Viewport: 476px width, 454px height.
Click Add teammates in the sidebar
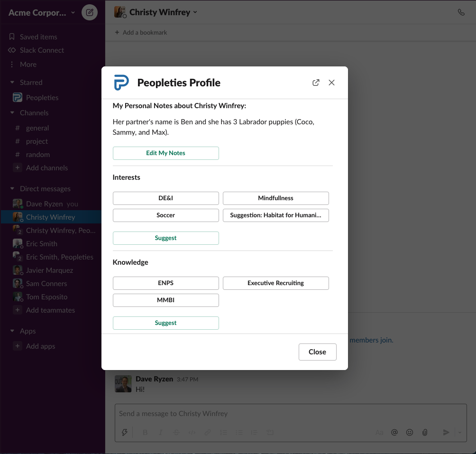(x=51, y=310)
